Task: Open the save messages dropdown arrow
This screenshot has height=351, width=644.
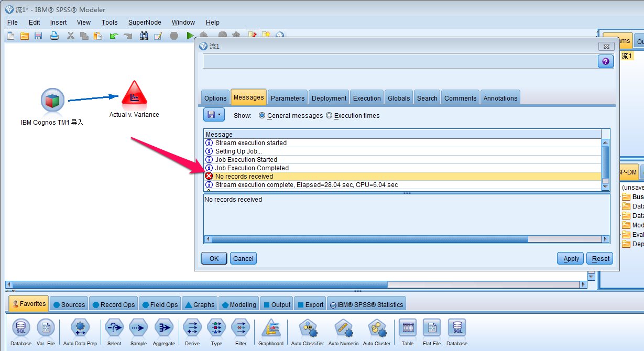Action: click(220, 115)
